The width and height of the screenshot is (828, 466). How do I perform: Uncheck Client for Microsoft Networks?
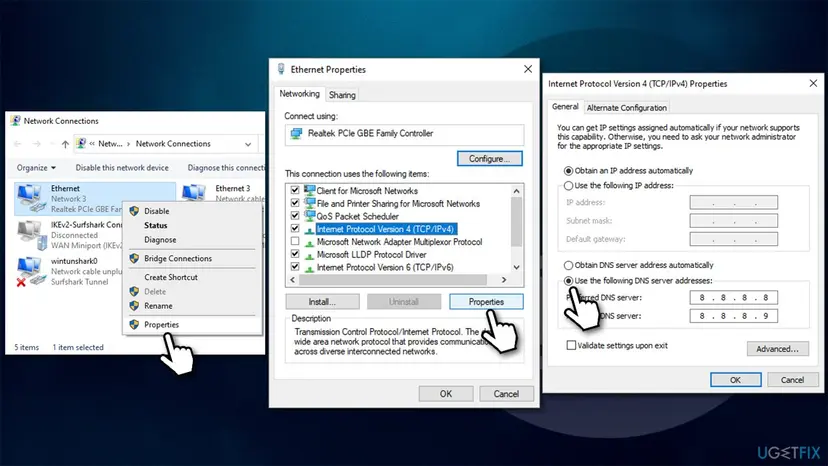click(x=295, y=190)
